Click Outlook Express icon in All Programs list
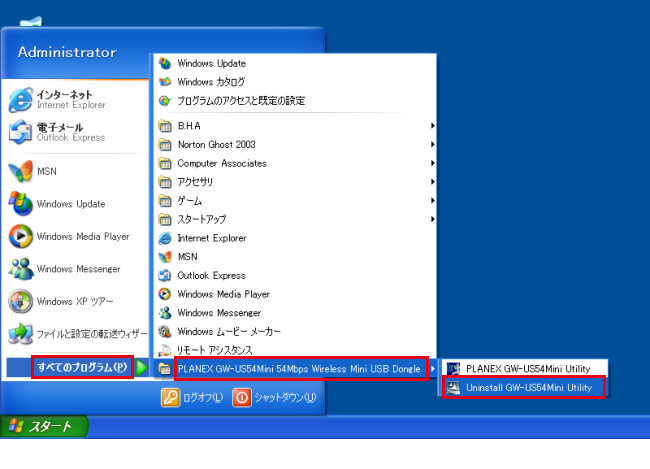Viewport: 650px width, 469px height. tap(165, 275)
